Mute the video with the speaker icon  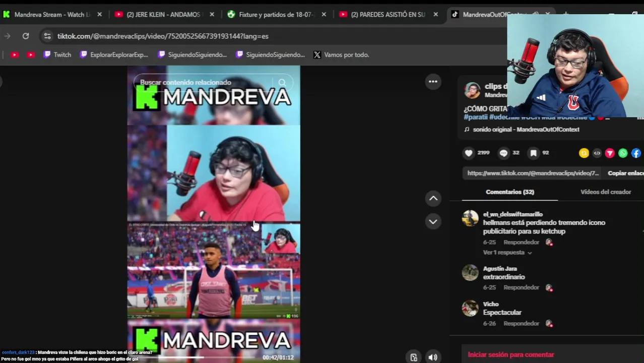tap(433, 357)
